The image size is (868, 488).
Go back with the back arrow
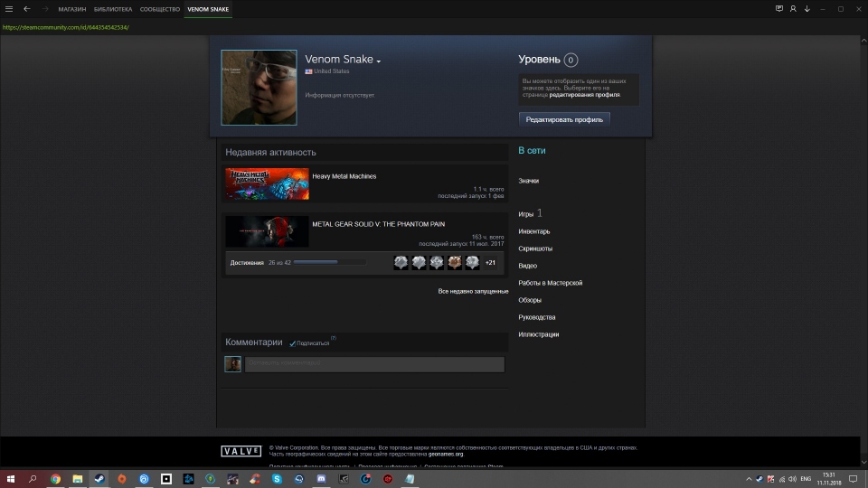pos(26,9)
